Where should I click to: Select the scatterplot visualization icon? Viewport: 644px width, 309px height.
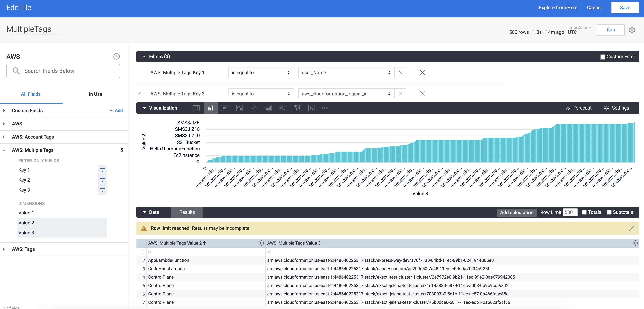239,108
